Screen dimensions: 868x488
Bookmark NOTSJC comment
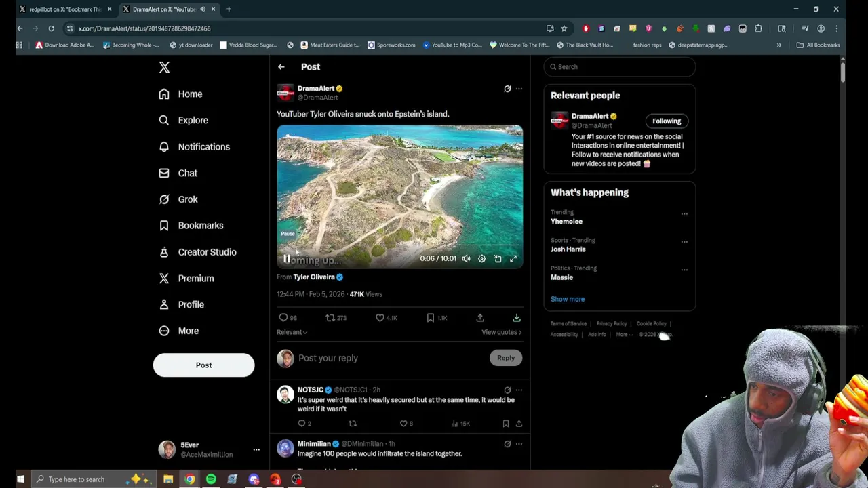[x=506, y=424]
